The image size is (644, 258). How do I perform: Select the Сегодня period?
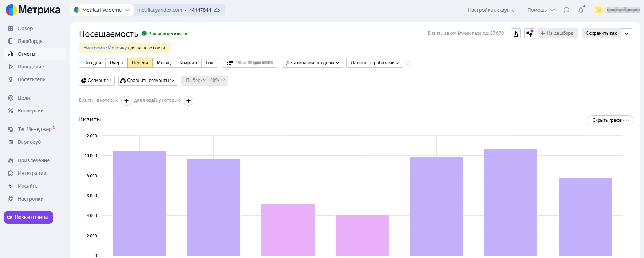pos(92,63)
